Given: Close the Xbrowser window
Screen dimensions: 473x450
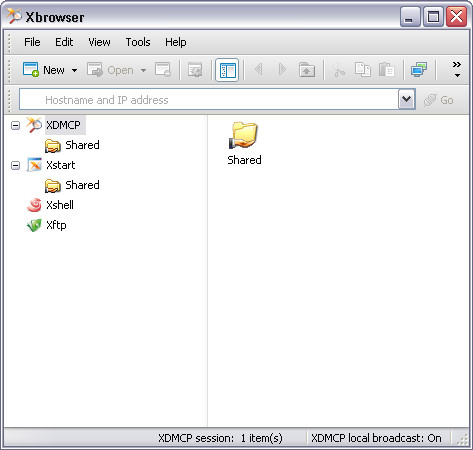Looking at the screenshot, I should pos(456,16).
